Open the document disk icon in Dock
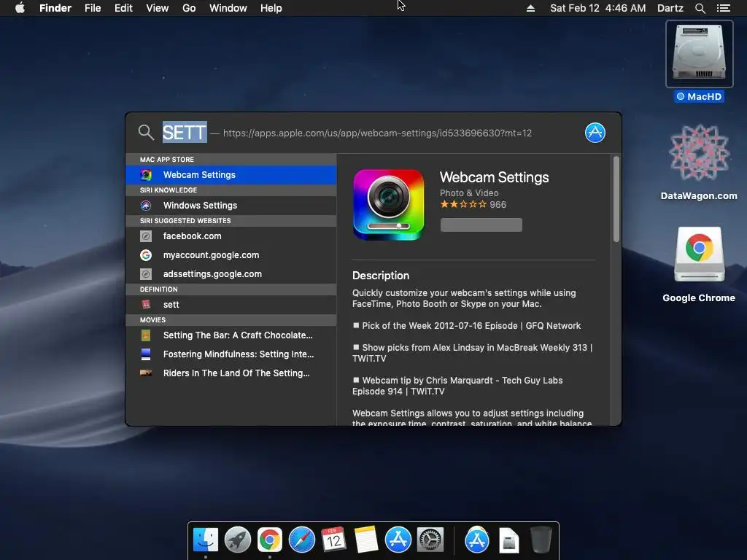Viewport: 747px width, 560px height. pos(508,540)
